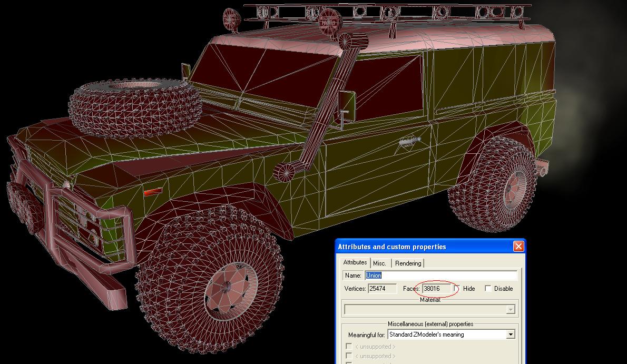
Task: Check the first unsupported property checkbox
Action: pos(349,347)
